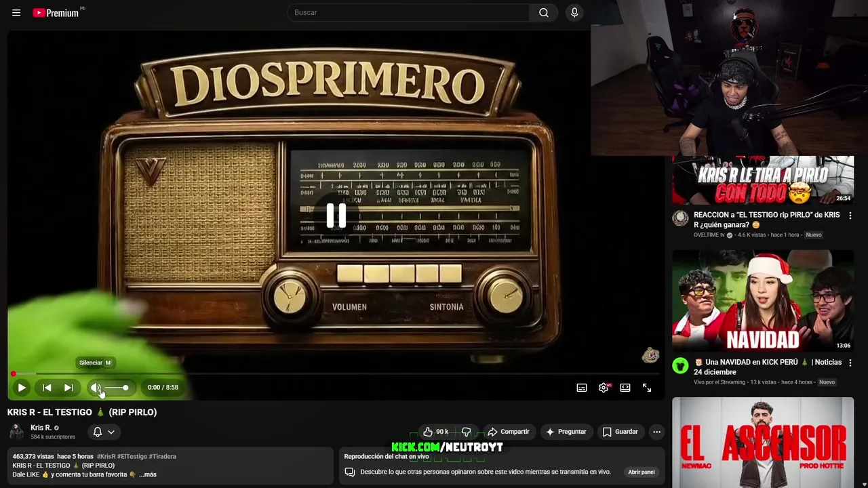
Task: Expand notification preferences chevron
Action: click(111, 432)
